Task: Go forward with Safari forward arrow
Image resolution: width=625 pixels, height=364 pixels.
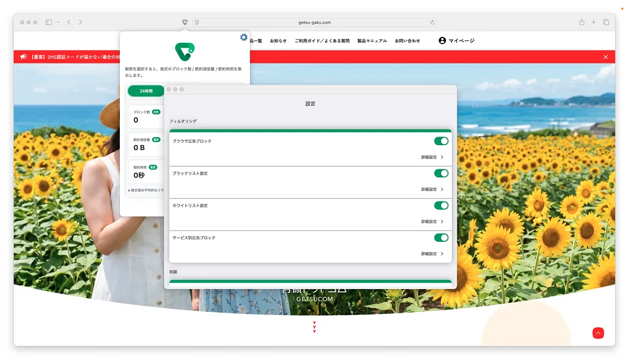Action: tap(80, 22)
